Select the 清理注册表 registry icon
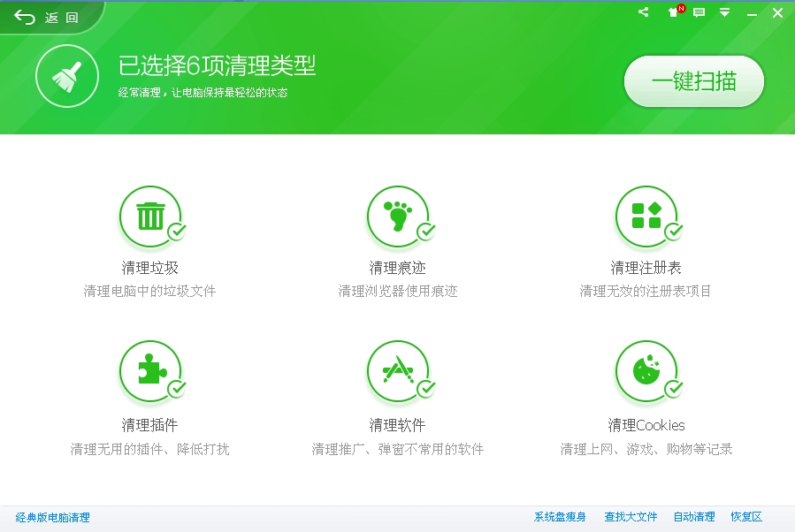The height and width of the screenshot is (532, 795). pyautogui.click(x=646, y=216)
